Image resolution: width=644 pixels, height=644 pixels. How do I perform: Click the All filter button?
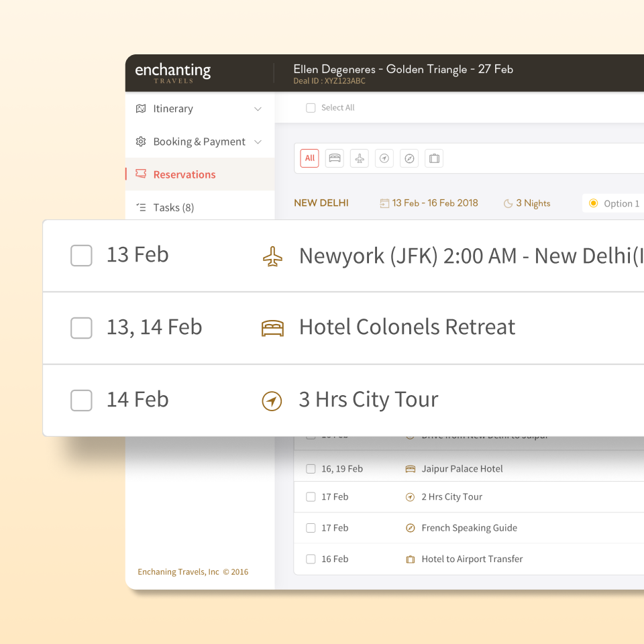pyautogui.click(x=309, y=158)
